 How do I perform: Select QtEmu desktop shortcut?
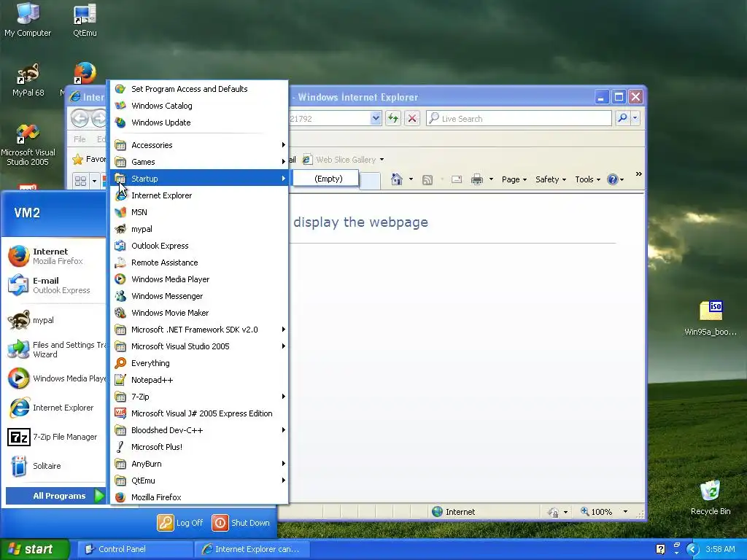click(85, 20)
